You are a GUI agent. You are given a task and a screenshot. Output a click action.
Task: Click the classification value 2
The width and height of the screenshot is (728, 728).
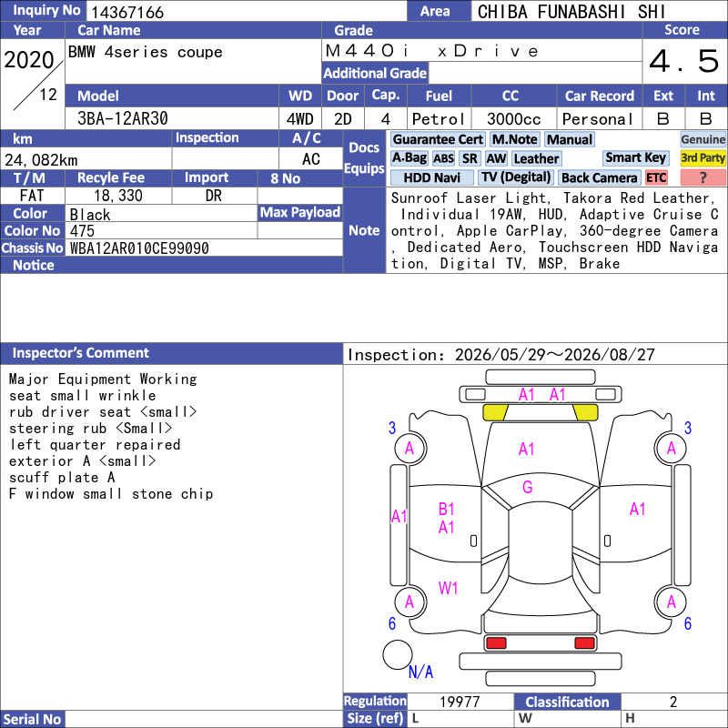click(x=673, y=702)
